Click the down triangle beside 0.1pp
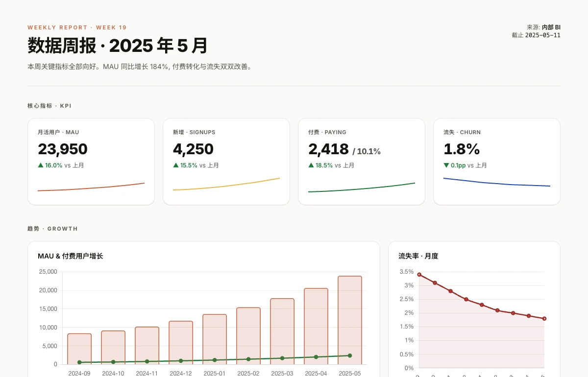 (x=446, y=165)
